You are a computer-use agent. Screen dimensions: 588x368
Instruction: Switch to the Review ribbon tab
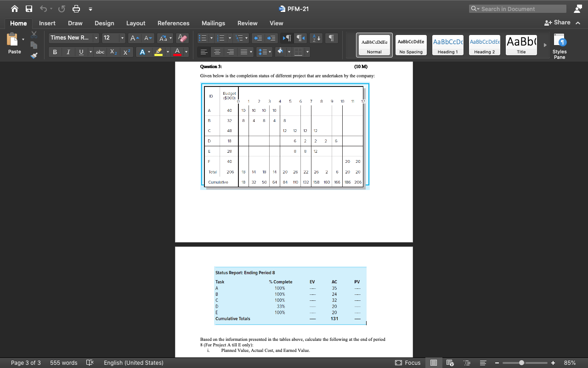click(x=247, y=23)
